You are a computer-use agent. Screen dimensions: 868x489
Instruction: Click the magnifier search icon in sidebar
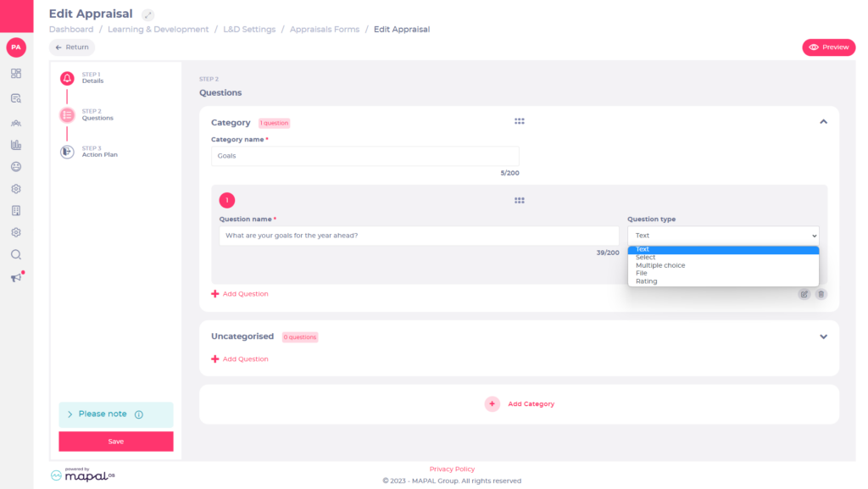point(16,254)
